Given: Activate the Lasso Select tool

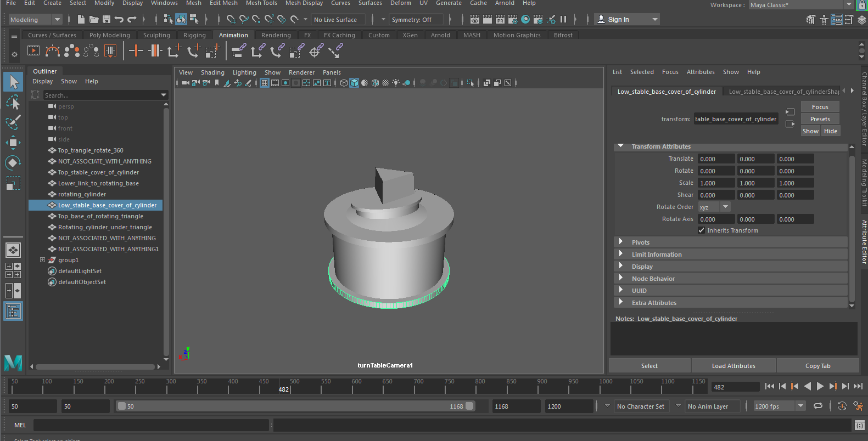Looking at the screenshot, I should pos(13,103).
